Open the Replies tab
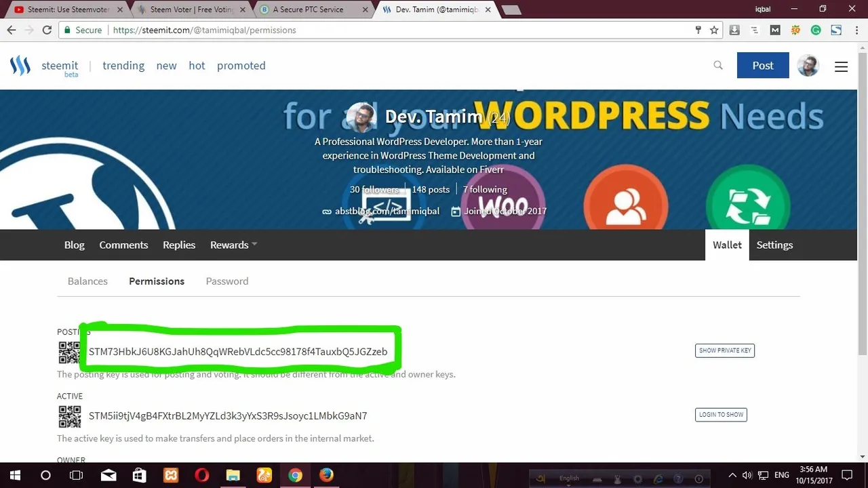This screenshot has height=488, width=868. [x=179, y=245]
